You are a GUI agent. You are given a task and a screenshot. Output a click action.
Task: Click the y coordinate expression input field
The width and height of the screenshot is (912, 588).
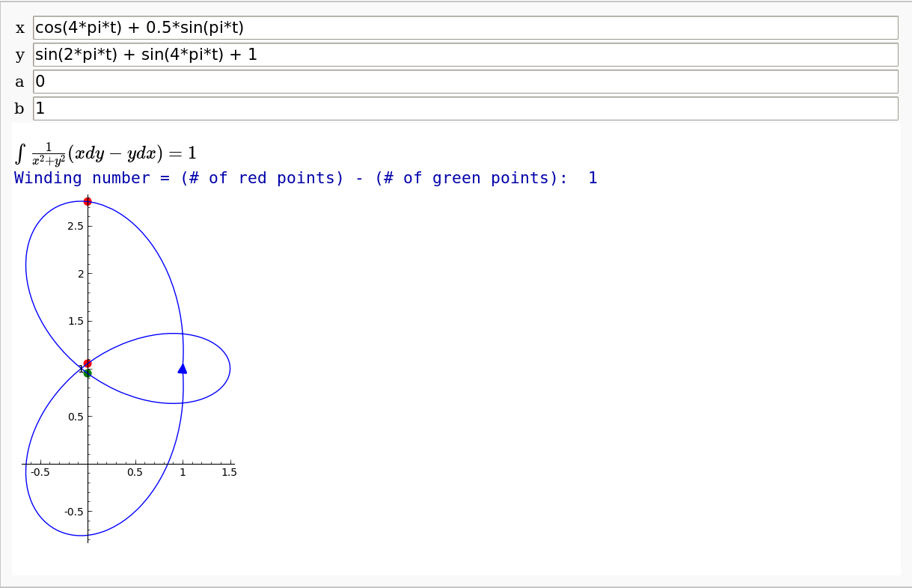(x=465, y=55)
